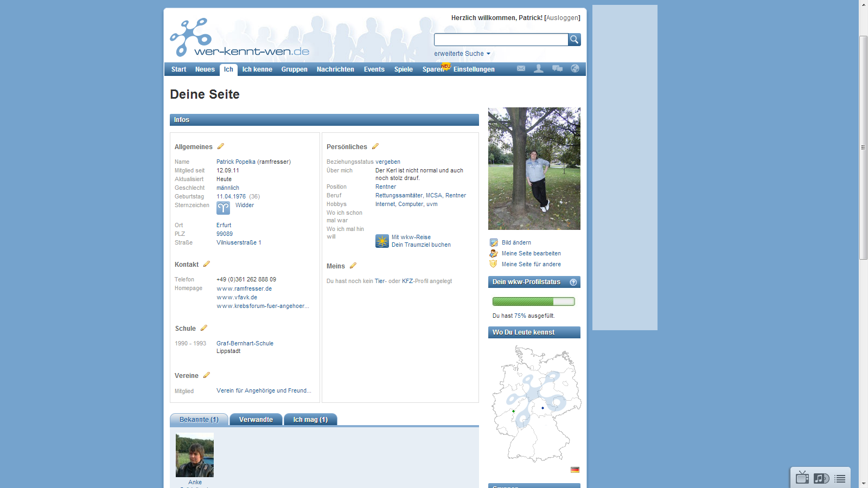
Task: Open the messages envelope icon
Action: coord(521,68)
